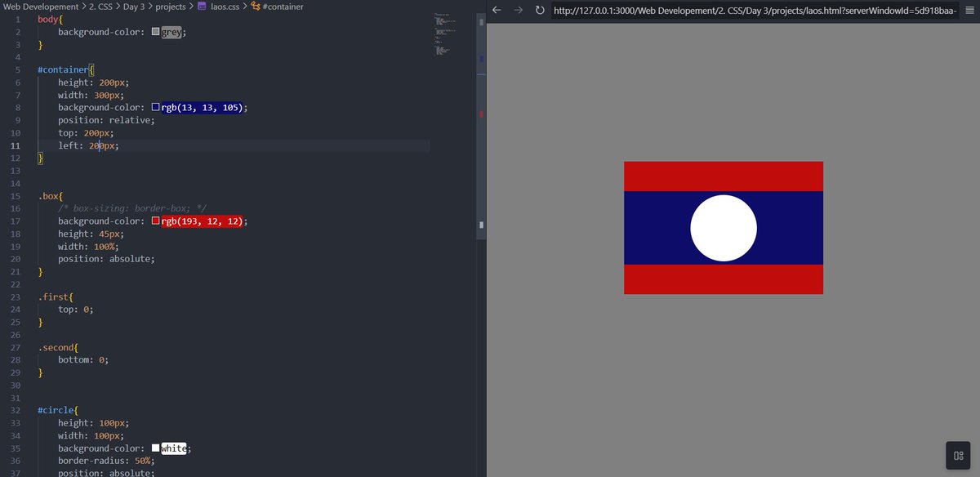The height and width of the screenshot is (477, 980).
Task: Click line number 15 in the gutter
Action: coord(16,196)
